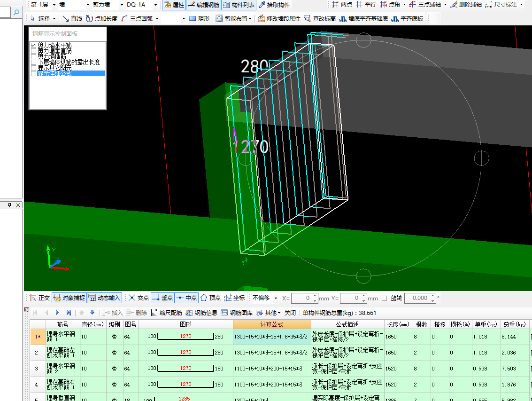Viewport: 532px width, 401px height.
Task: Jump to the last rebar record
Action: (x=69, y=313)
